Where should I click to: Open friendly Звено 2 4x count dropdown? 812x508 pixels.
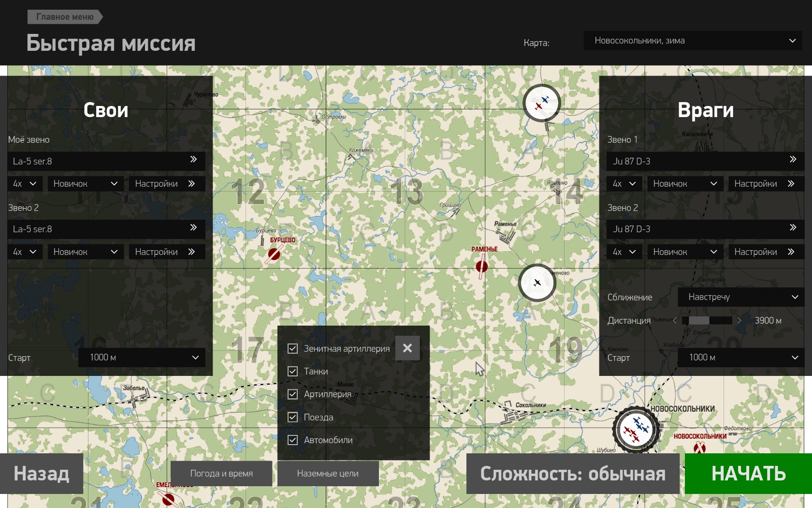(25, 252)
